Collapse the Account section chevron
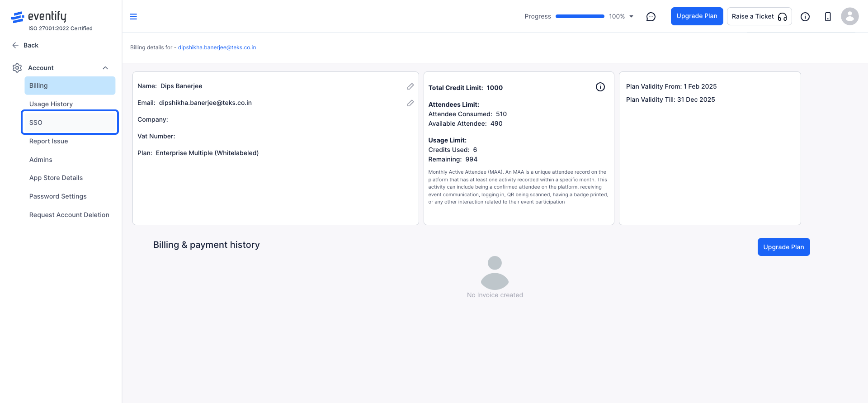The image size is (868, 403). [x=105, y=68]
